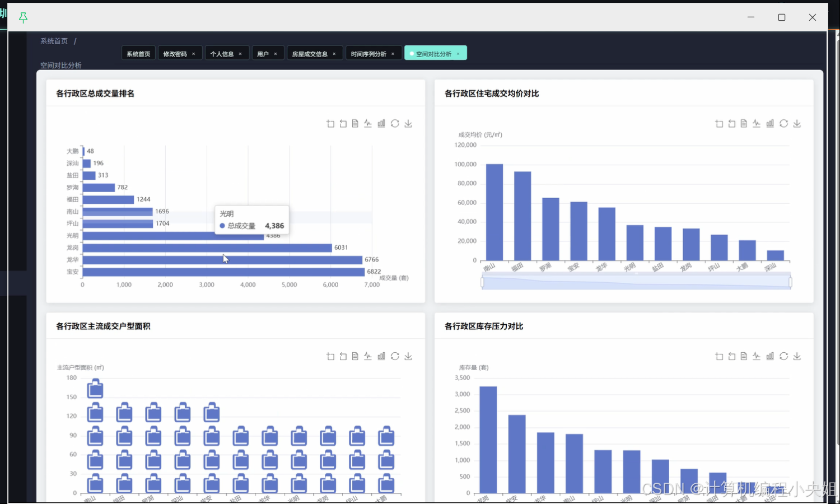Close the 修改密码 tab
The image size is (840, 504).
click(x=194, y=54)
